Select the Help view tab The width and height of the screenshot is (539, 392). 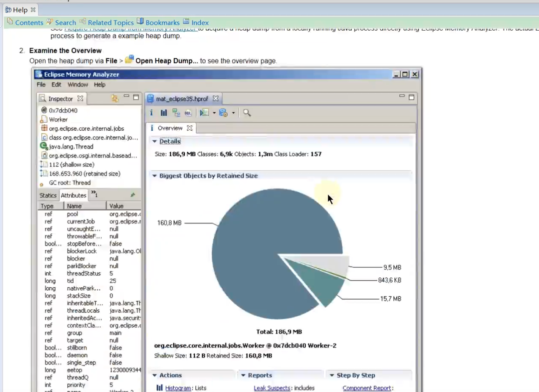(20, 9)
